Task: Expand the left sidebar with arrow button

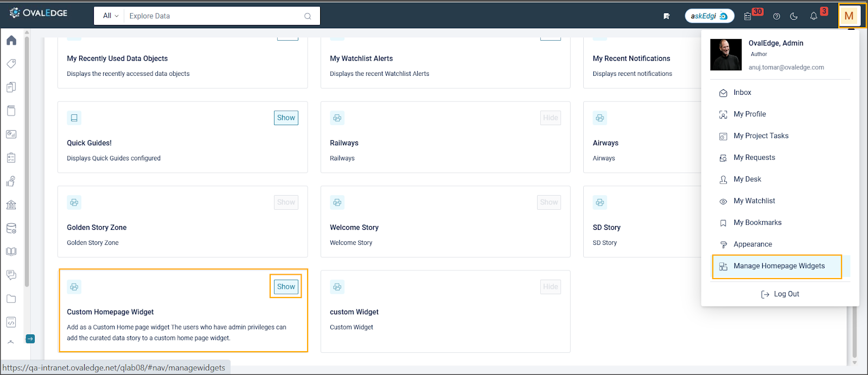Action: point(30,339)
